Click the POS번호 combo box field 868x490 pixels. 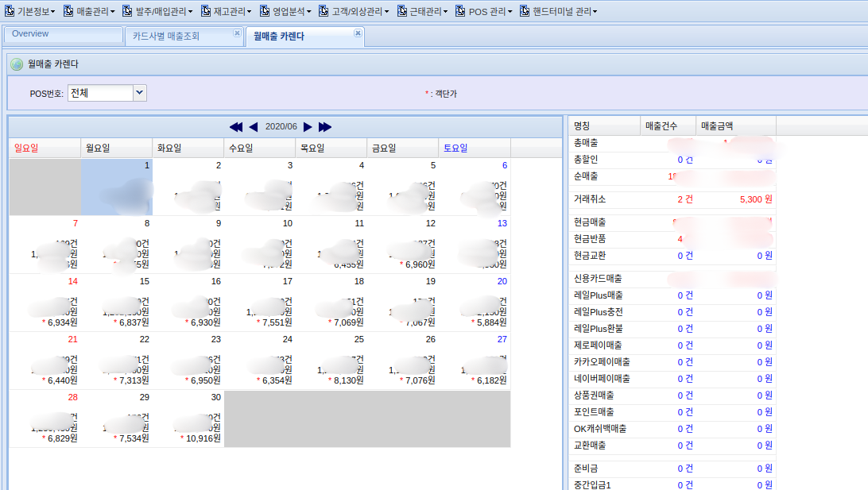[100, 93]
